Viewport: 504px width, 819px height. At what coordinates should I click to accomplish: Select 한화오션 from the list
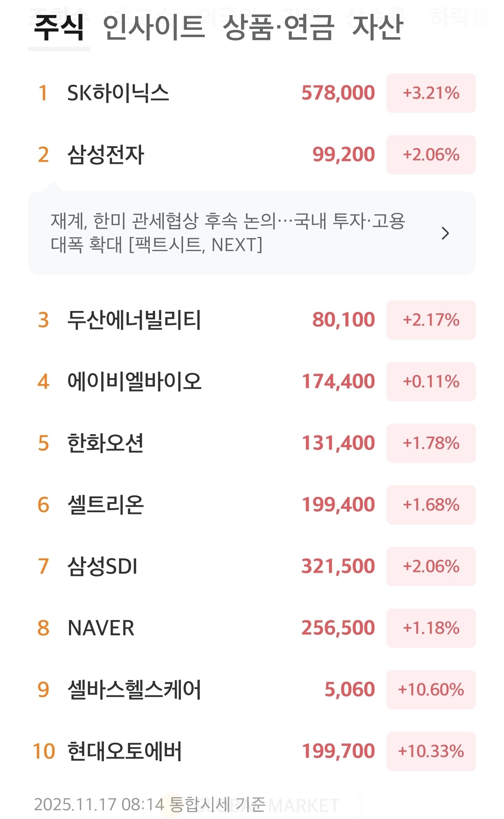pyautogui.click(x=105, y=443)
